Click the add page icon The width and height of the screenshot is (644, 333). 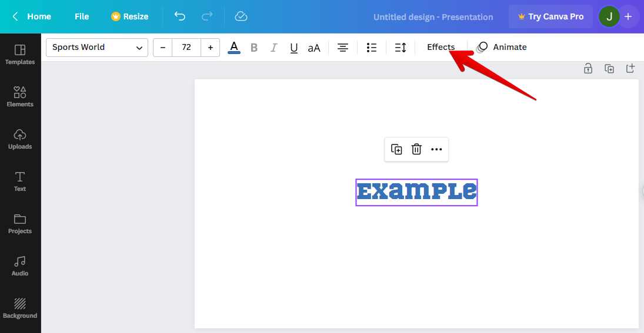click(x=630, y=69)
